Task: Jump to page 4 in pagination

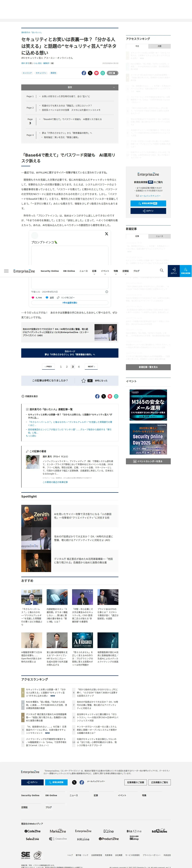Action: (x=79, y=367)
